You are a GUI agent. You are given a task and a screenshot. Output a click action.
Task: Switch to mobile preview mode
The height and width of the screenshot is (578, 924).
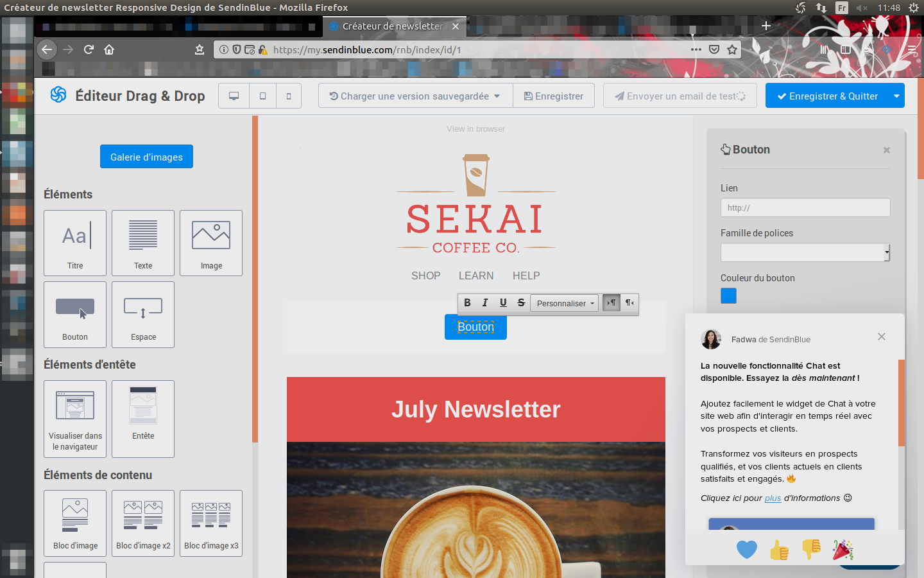[289, 96]
